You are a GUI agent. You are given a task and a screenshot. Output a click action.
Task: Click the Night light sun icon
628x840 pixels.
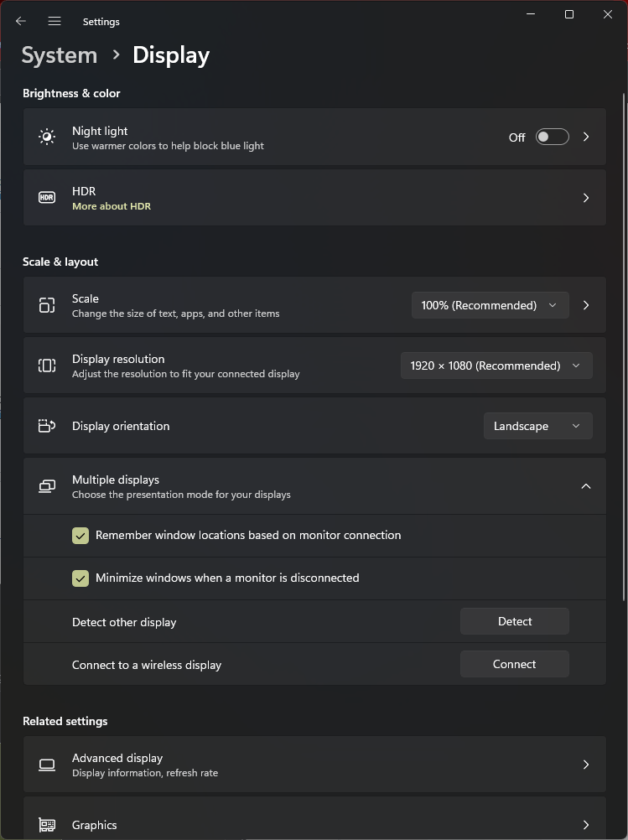coord(47,137)
